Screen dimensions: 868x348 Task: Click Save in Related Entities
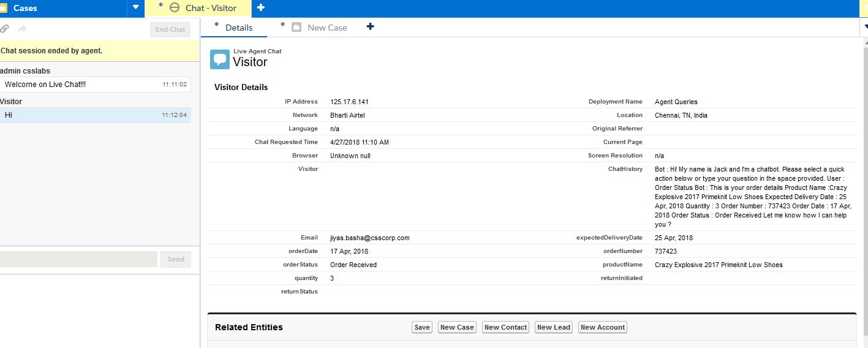pyautogui.click(x=422, y=327)
